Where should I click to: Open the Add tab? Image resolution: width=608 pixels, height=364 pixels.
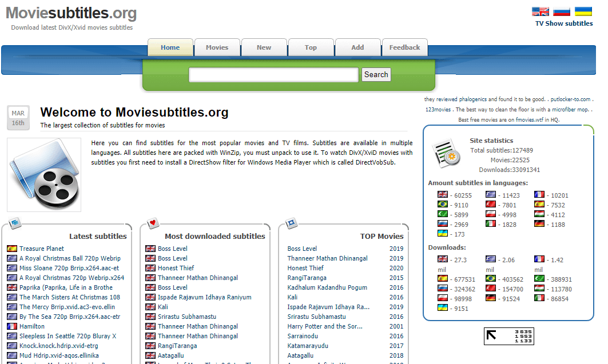click(358, 47)
